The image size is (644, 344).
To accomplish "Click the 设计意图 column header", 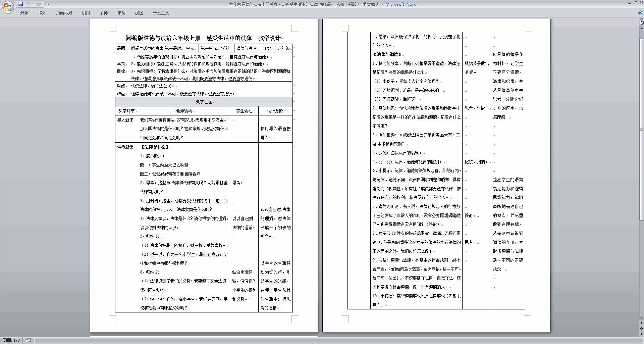I will [275, 111].
